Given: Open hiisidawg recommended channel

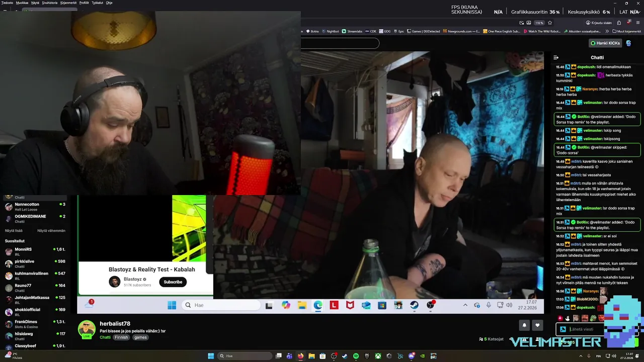Looking at the screenshot, I should pyautogui.click(x=35, y=336).
